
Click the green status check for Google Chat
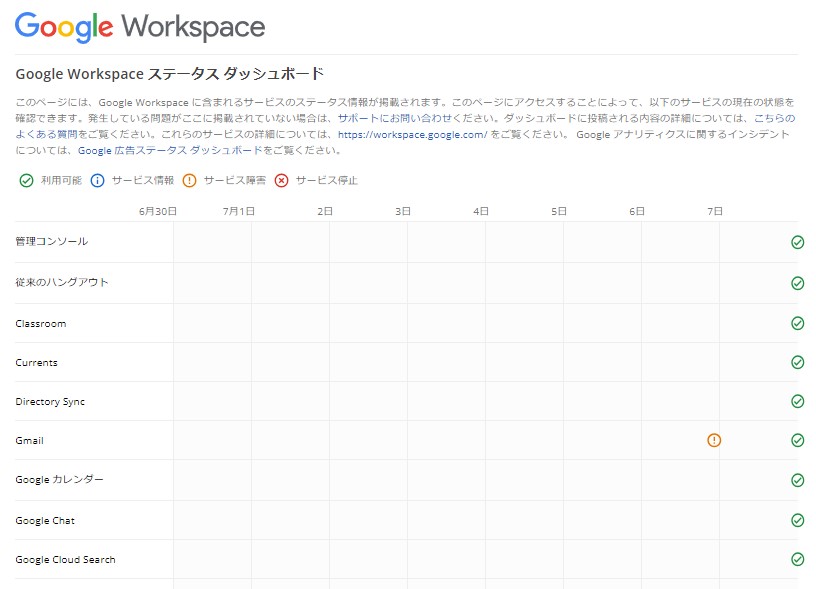click(x=797, y=520)
